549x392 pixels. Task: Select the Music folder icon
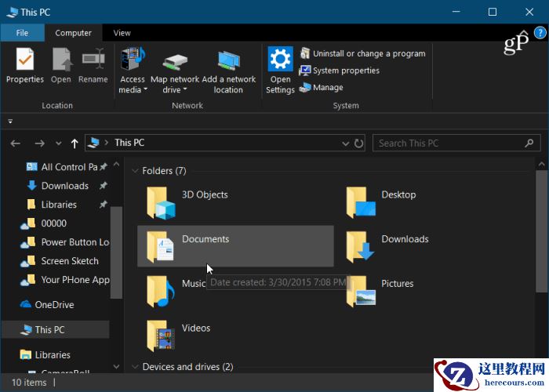click(x=160, y=291)
